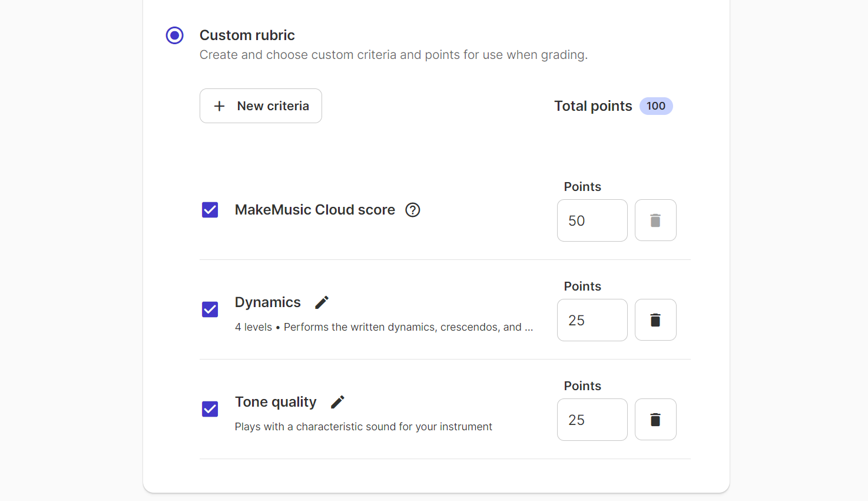Click the Tone quality criteria title
The width and height of the screenshot is (868, 501).
coord(276,402)
